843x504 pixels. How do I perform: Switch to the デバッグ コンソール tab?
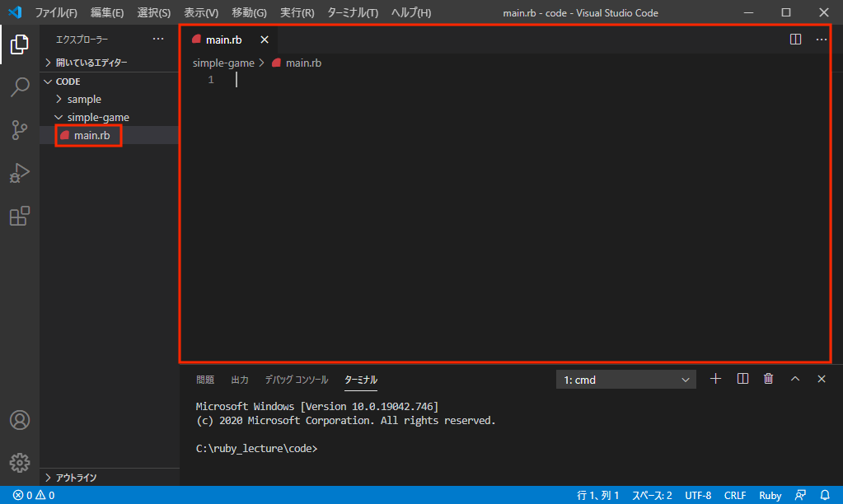296,380
